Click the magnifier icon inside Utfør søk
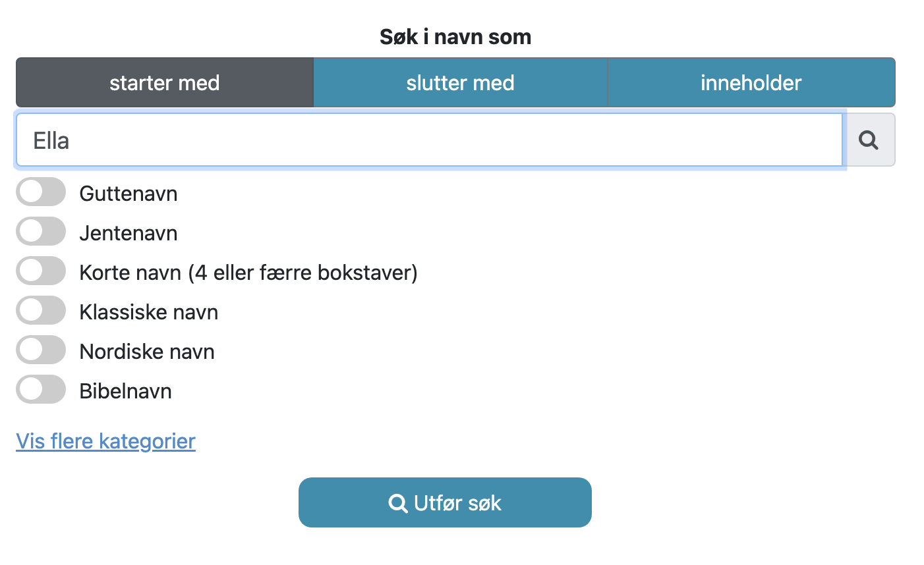The height and width of the screenshot is (565, 924). [x=398, y=503]
